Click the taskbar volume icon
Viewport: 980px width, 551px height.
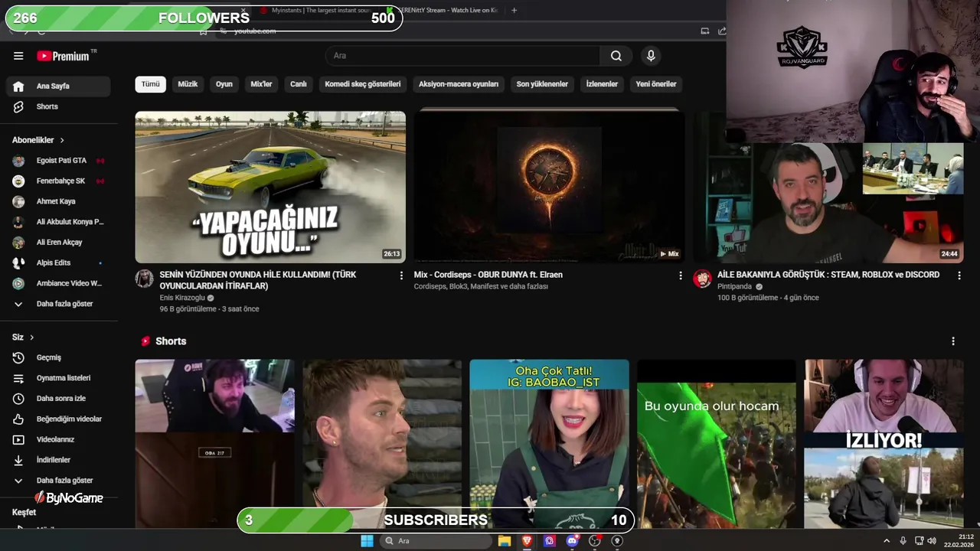932,541
